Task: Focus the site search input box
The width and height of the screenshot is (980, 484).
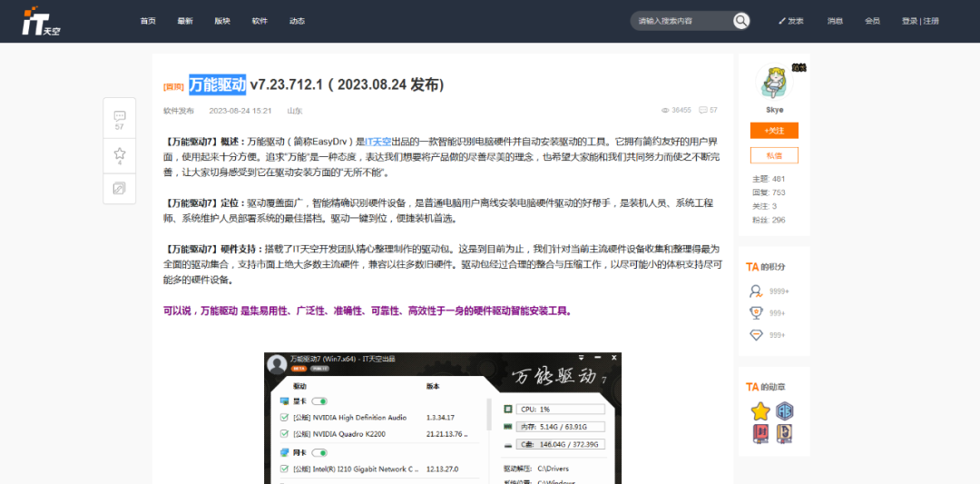Action: point(682,21)
